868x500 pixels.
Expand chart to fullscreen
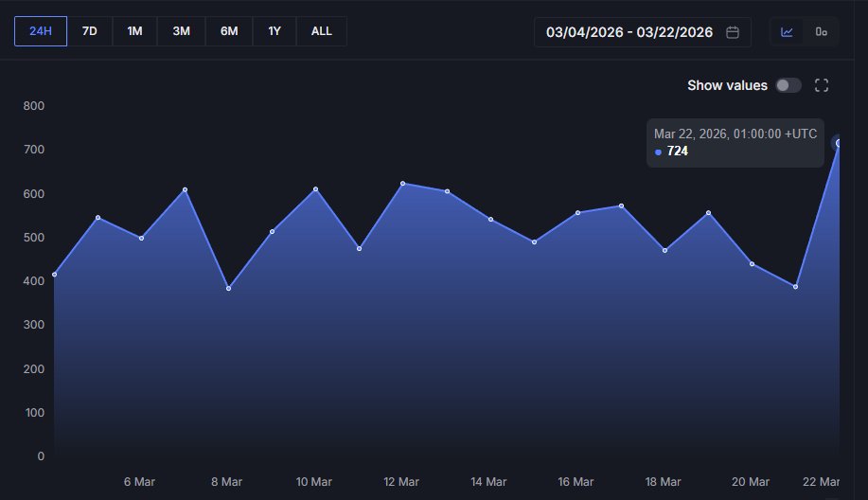[x=822, y=85]
